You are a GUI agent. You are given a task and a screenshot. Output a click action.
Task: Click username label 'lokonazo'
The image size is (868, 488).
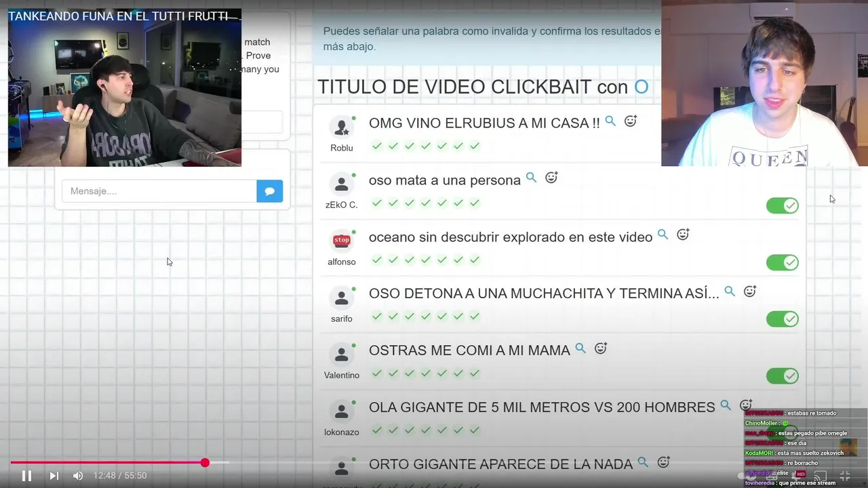[x=342, y=432]
